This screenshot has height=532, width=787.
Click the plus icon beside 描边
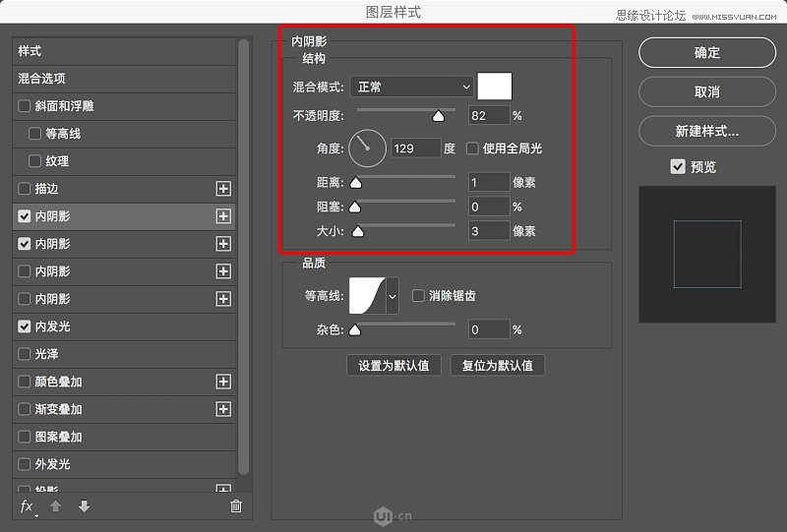(223, 189)
